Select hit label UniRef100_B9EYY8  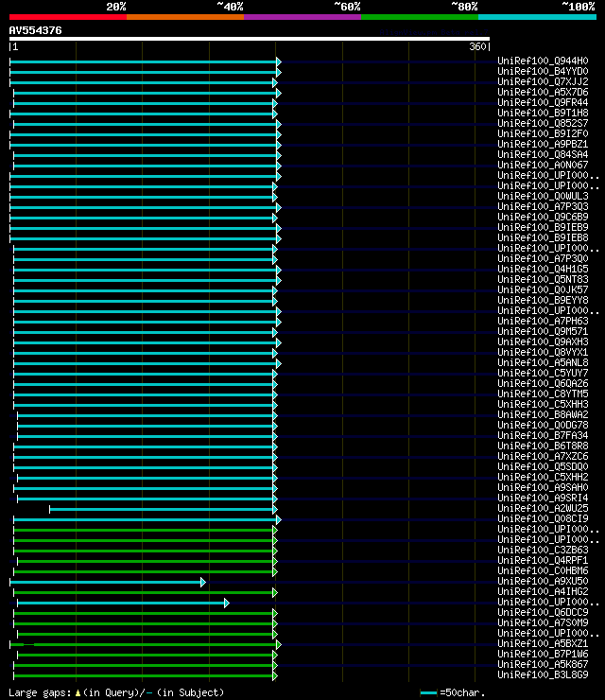tap(543, 300)
